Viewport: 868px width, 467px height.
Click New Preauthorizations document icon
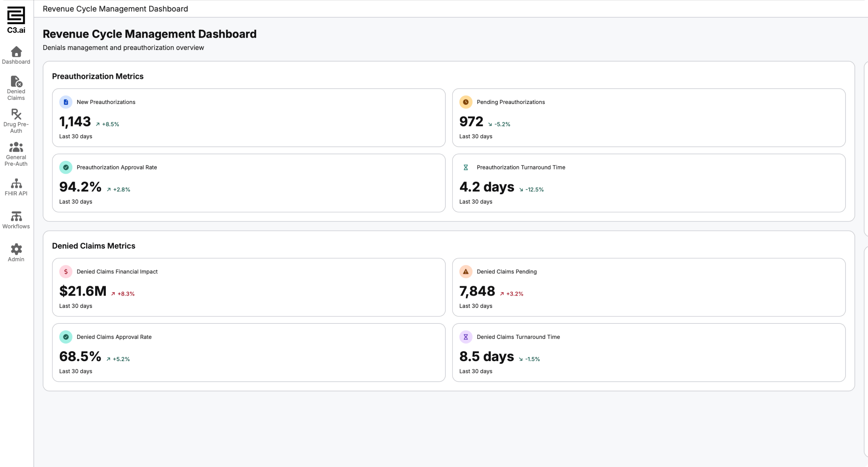click(x=66, y=102)
